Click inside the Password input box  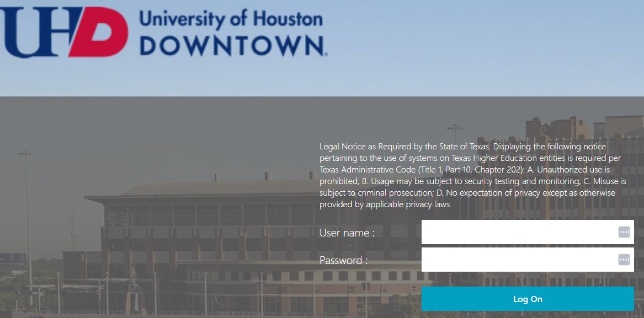point(519,260)
